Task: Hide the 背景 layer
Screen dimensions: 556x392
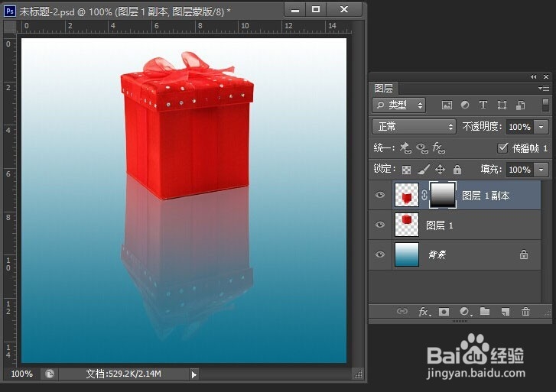Action: (380, 254)
